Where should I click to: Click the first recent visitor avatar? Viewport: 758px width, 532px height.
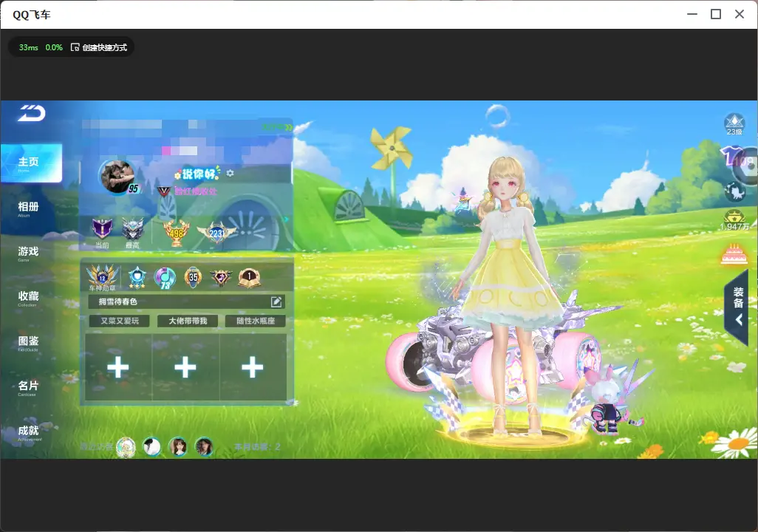(126, 447)
